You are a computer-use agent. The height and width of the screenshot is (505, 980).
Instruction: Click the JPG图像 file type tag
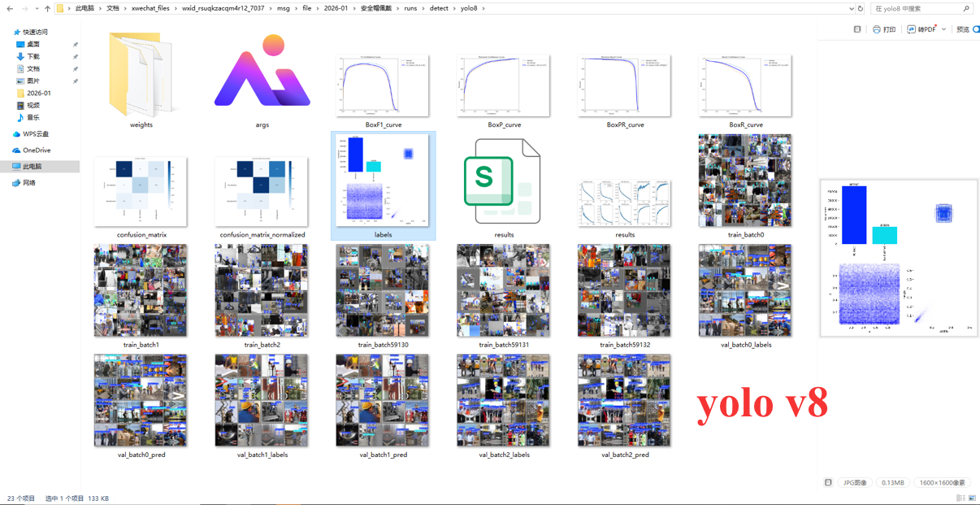(x=855, y=482)
